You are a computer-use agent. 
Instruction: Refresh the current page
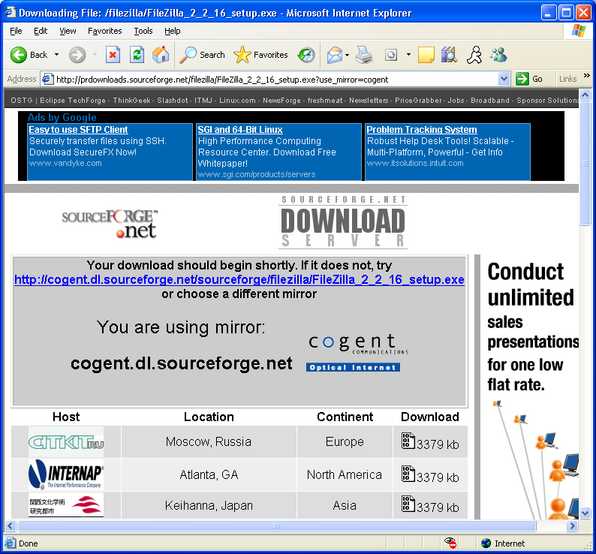pos(136,55)
